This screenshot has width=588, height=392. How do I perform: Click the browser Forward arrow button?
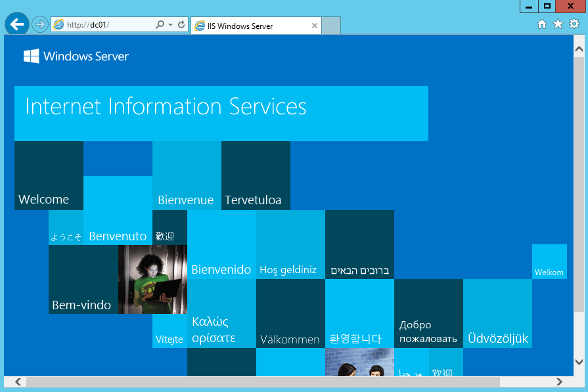40,25
